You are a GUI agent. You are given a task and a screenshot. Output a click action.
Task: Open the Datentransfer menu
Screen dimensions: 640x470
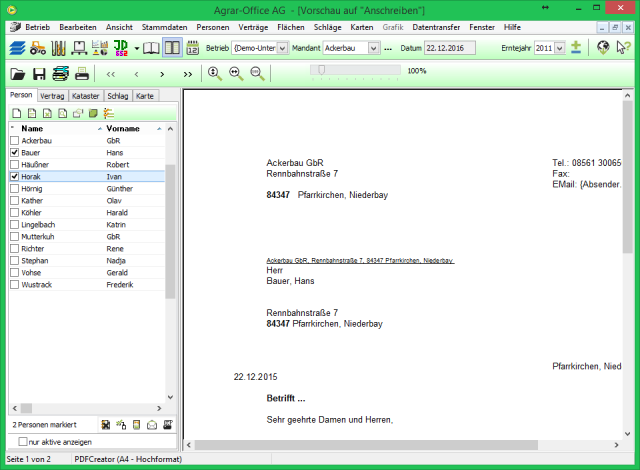tap(436, 27)
